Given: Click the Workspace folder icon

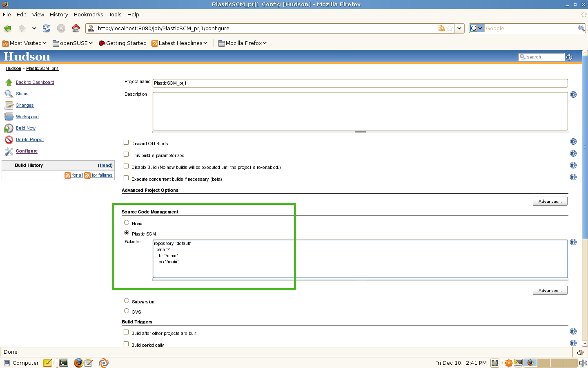Looking at the screenshot, I should coord(9,117).
